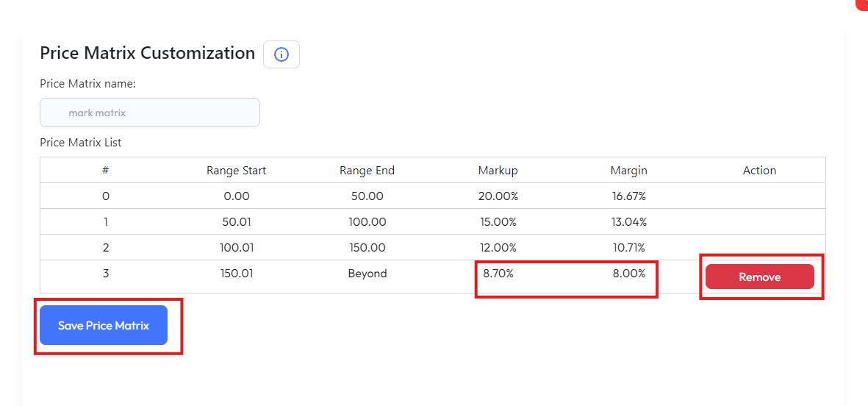Click the Beyond range end cell
This screenshot has height=406, width=868.
coord(367,274)
